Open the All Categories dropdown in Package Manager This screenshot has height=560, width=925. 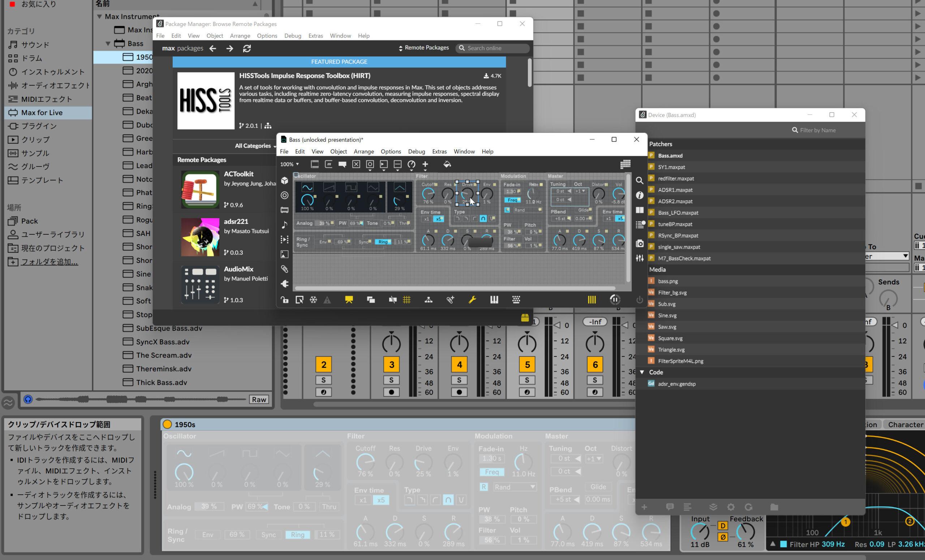pyautogui.click(x=255, y=146)
